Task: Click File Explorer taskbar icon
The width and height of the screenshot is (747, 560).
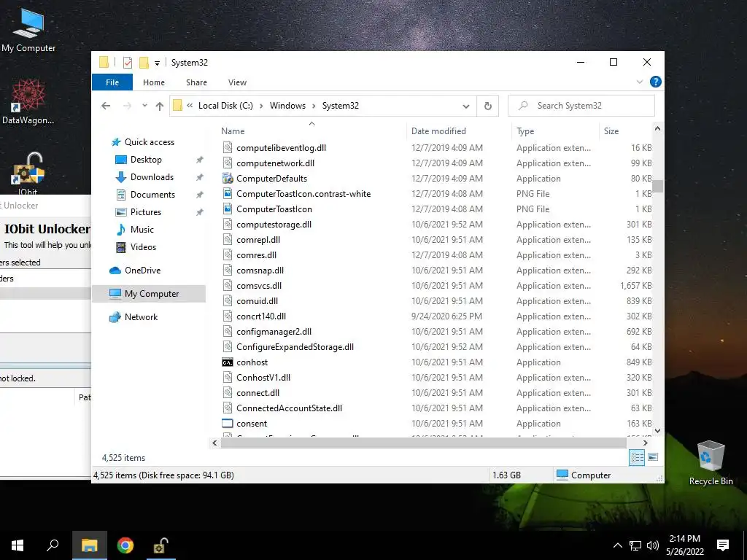Action: [x=90, y=545]
